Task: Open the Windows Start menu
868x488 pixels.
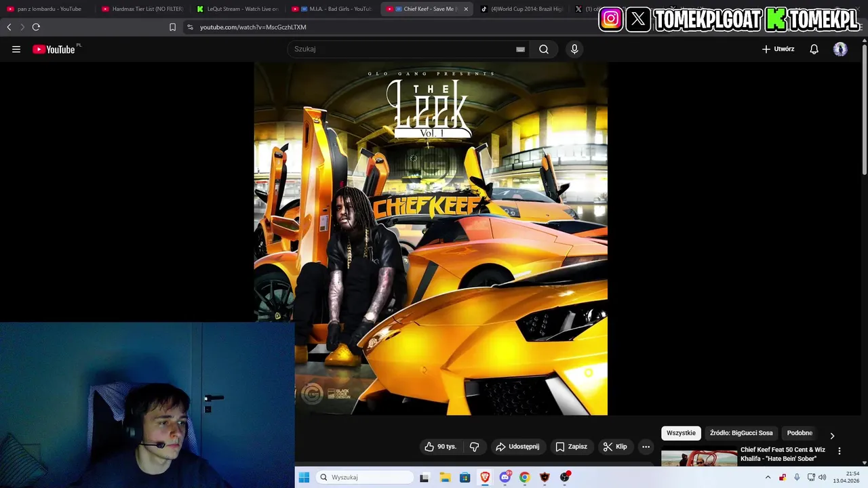Action: pyautogui.click(x=304, y=477)
